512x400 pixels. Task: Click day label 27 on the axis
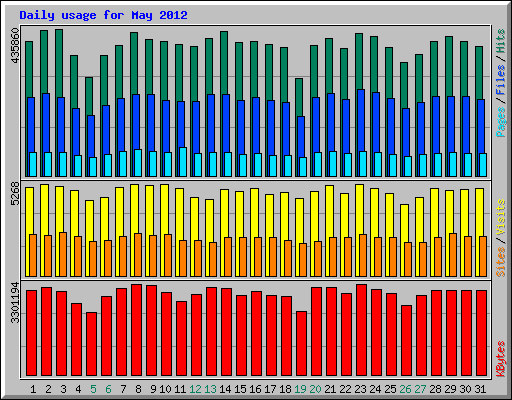coord(420,389)
